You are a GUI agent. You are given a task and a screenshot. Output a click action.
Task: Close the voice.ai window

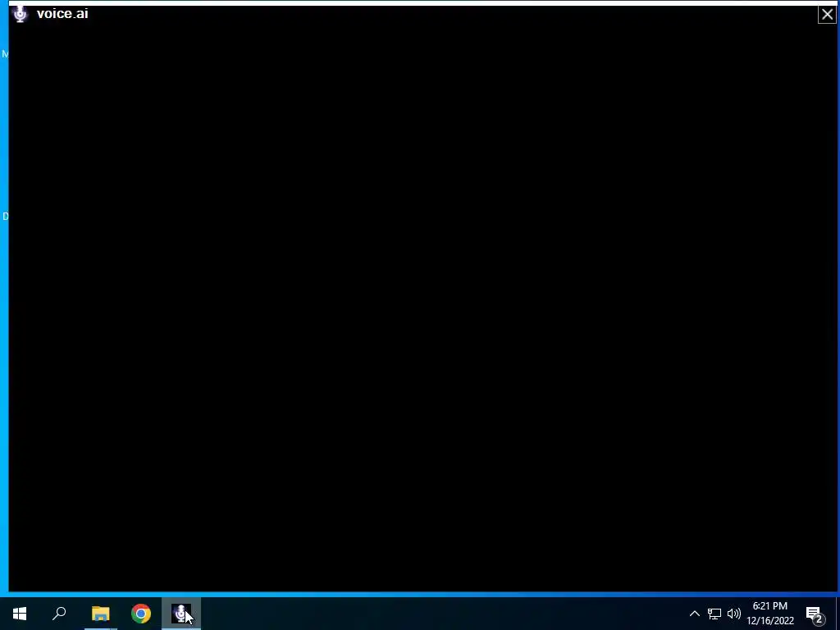[827, 15]
